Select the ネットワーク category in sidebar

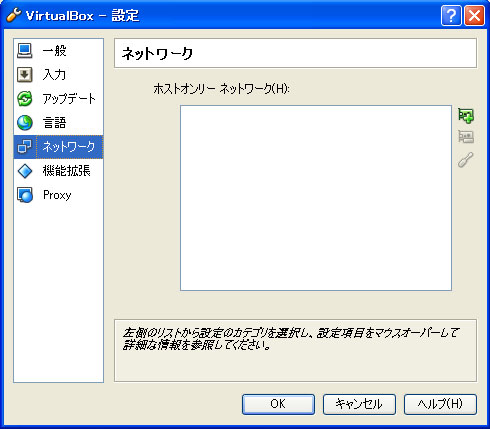point(58,147)
